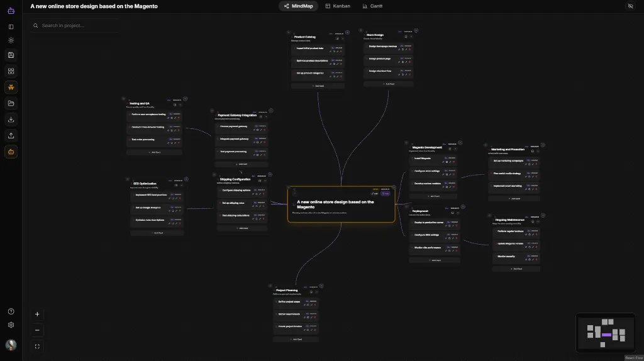The width and height of the screenshot is (644, 361).
Task: Collapse the SEO Optimization node chevron
Action: 181,186
